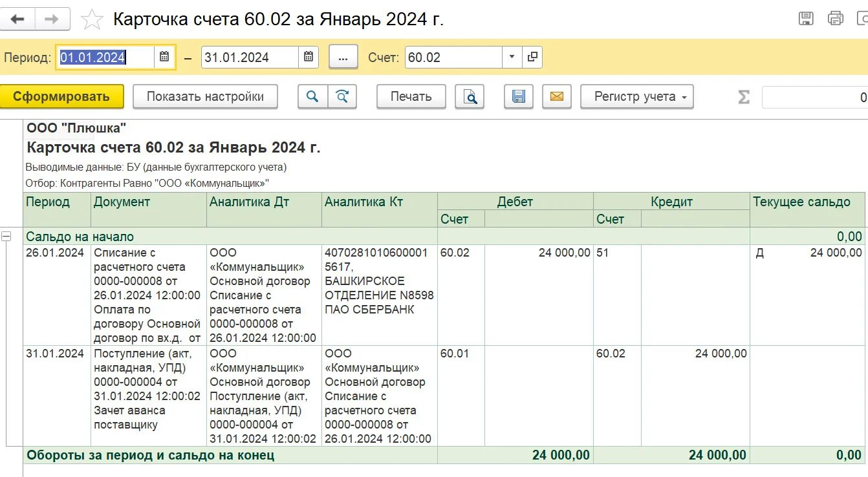Select the Аналитика Кт column header
The width and height of the screenshot is (868, 477).
(x=380, y=209)
